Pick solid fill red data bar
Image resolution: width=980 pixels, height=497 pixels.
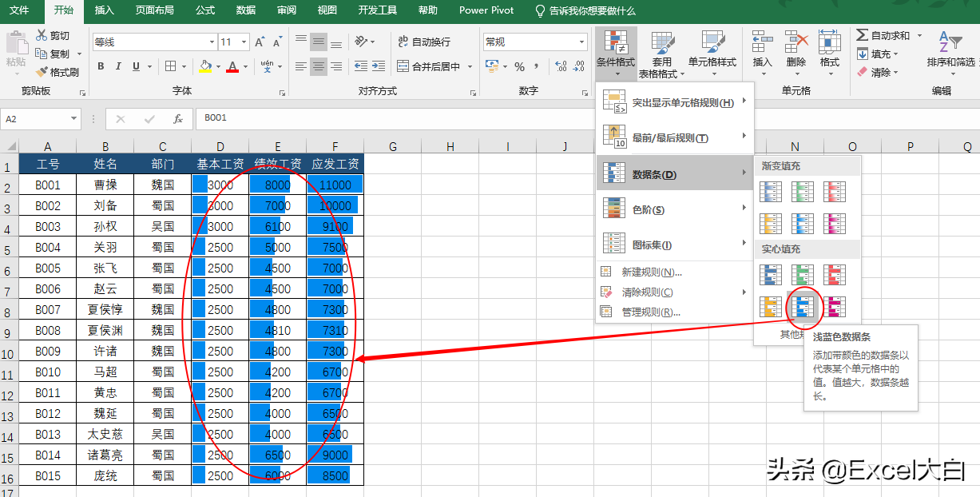pyautogui.click(x=835, y=275)
